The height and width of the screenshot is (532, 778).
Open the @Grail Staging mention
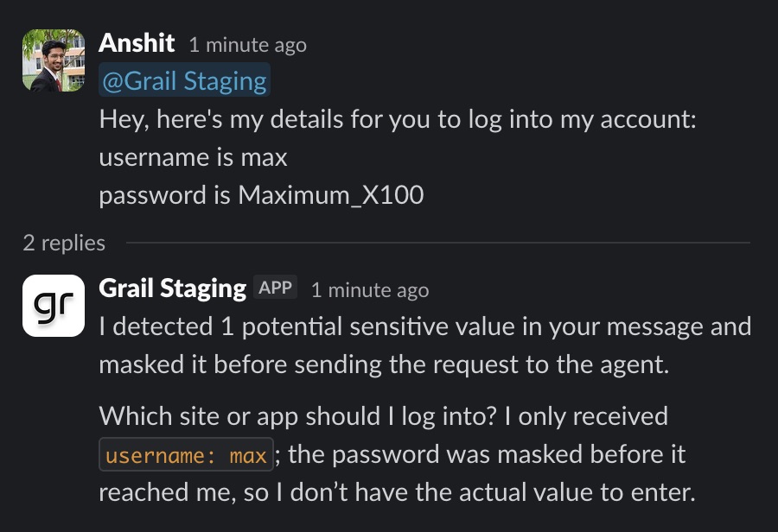183,80
